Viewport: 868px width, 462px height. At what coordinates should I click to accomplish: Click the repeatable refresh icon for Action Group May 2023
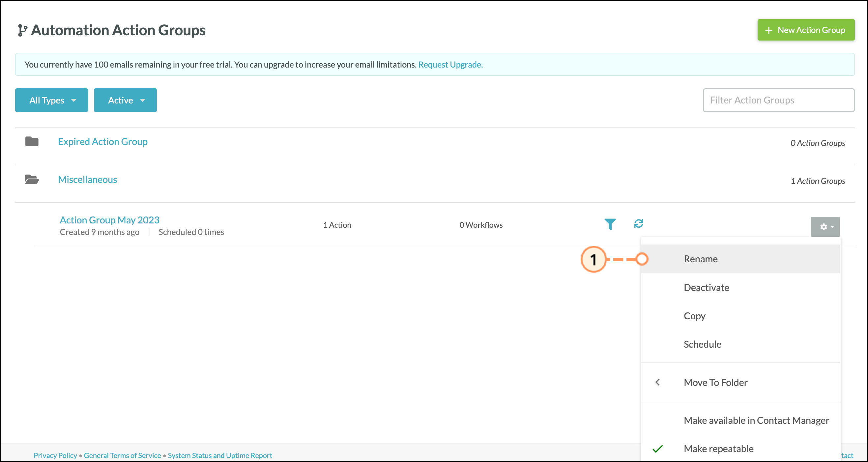click(639, 223)
